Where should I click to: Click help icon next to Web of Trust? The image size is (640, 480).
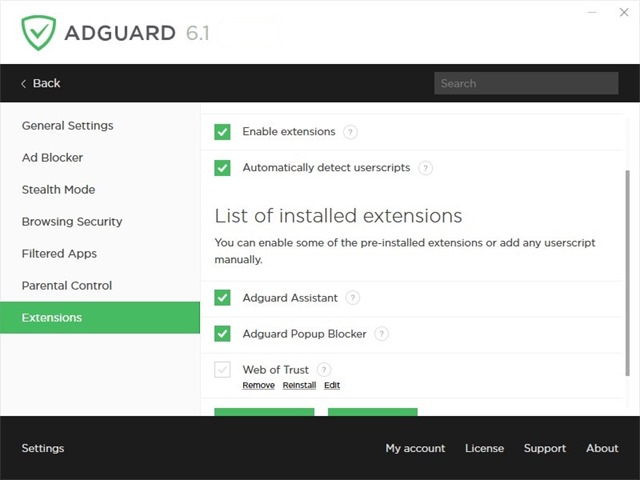324,370
